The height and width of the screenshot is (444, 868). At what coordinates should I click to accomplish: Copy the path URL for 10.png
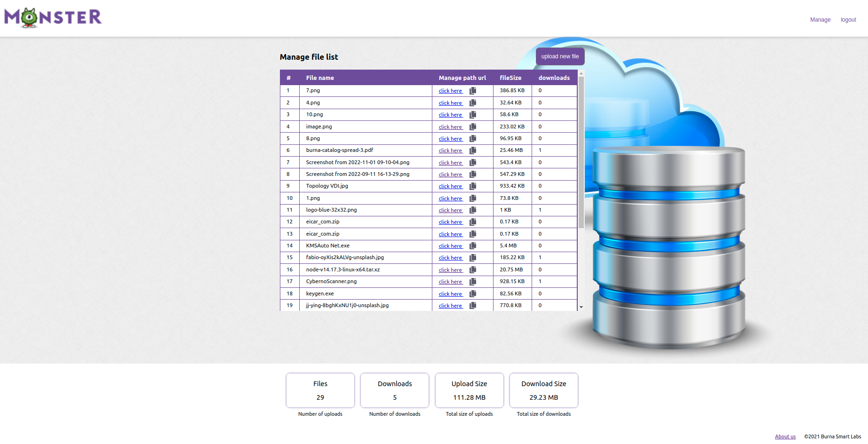[x=473, y=114]
